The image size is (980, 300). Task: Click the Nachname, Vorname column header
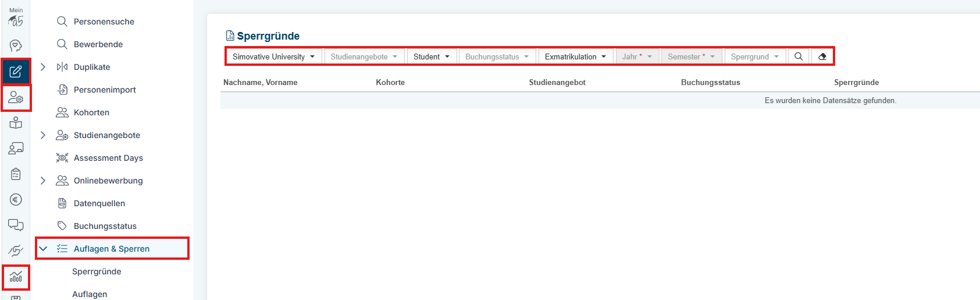260,83
